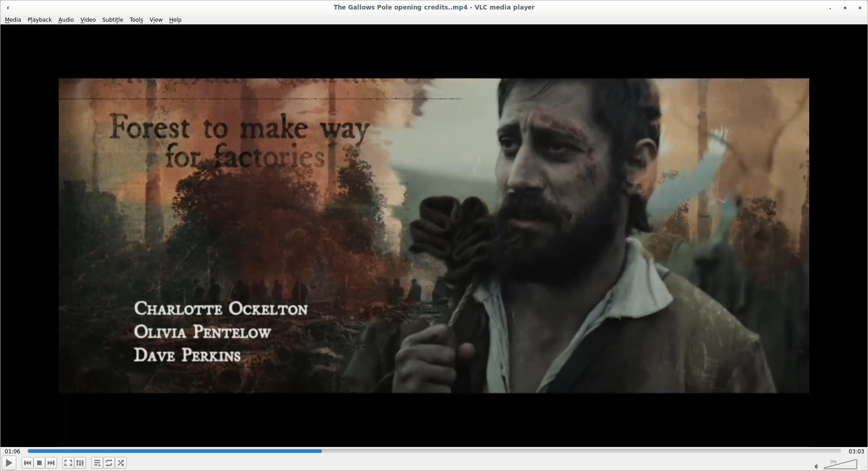Unmute audio via speaker icon

[816, 466]
